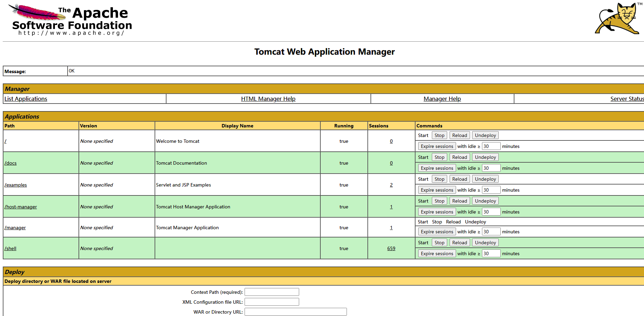
Task: Undeploy the /examples application
Action: 485,179
